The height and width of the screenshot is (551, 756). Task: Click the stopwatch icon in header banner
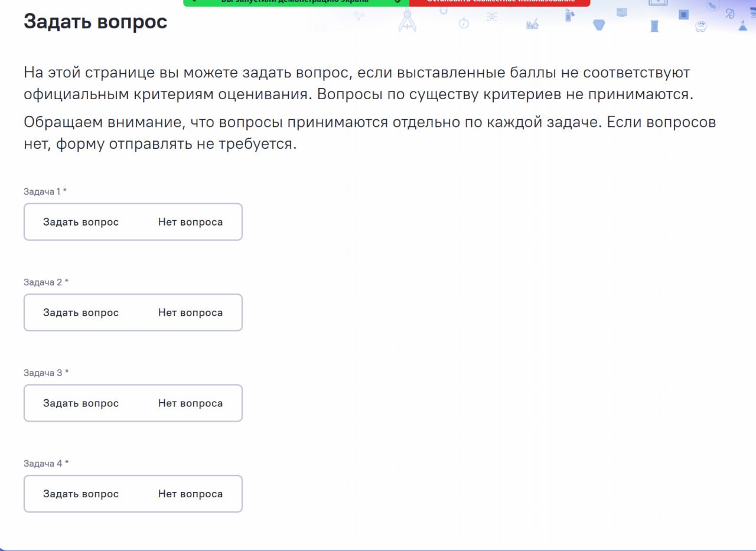coord(464,23)
